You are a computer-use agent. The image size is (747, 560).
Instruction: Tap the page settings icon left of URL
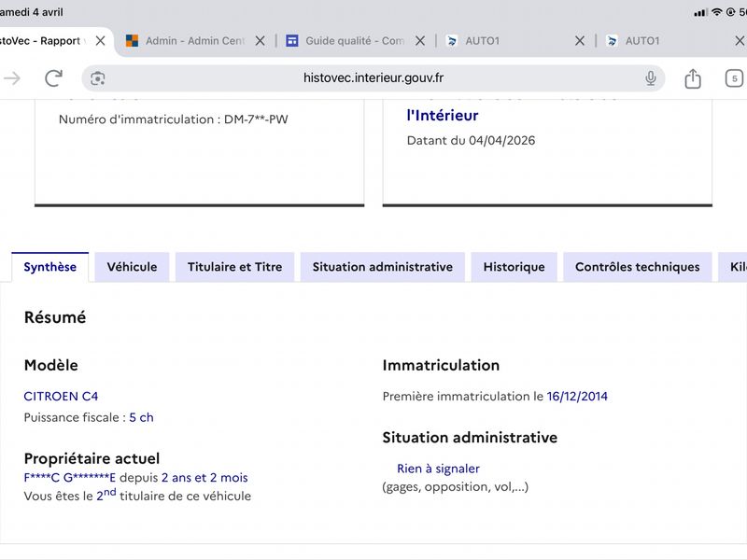coord(98,78)
